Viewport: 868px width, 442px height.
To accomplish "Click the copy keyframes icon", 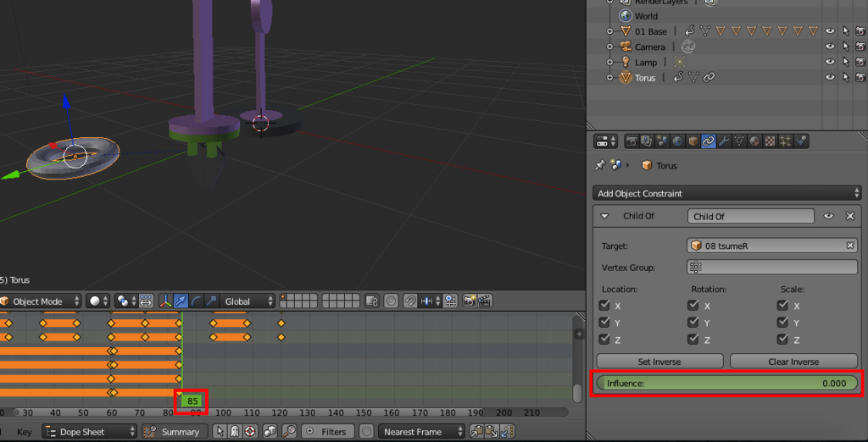I will tap(476, 432).
